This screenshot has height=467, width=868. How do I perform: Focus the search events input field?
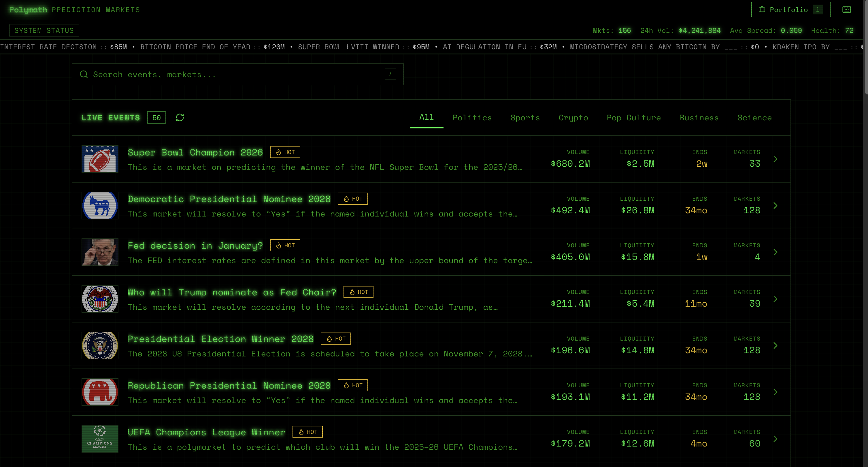(236, 74)
